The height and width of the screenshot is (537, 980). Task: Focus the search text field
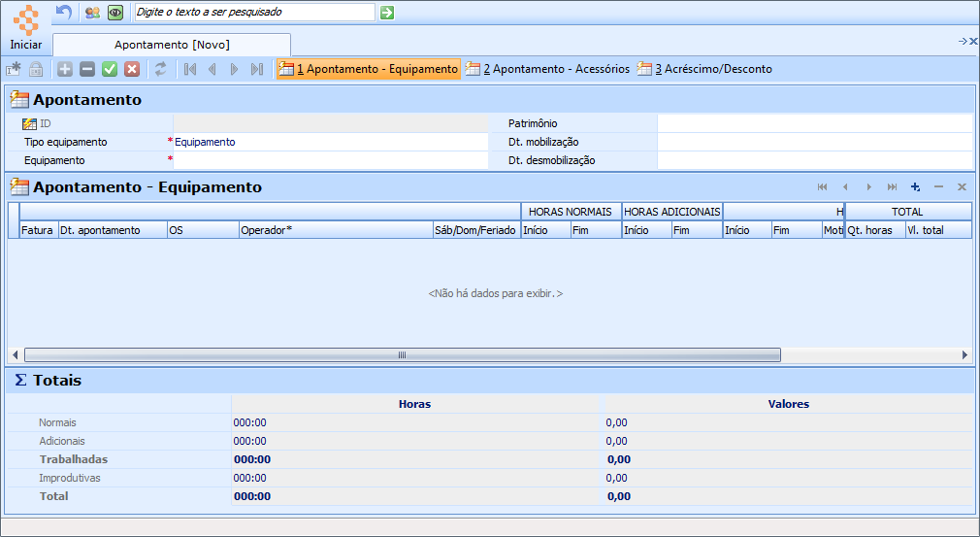(255, 12)
